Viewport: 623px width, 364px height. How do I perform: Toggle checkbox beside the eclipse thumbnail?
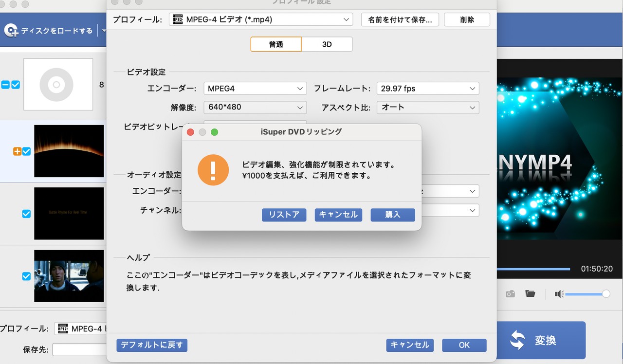click(x=26, y=151)
